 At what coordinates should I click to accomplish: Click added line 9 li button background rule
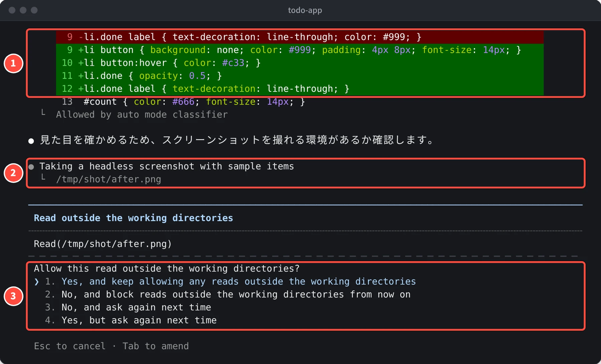coord(299,50)
